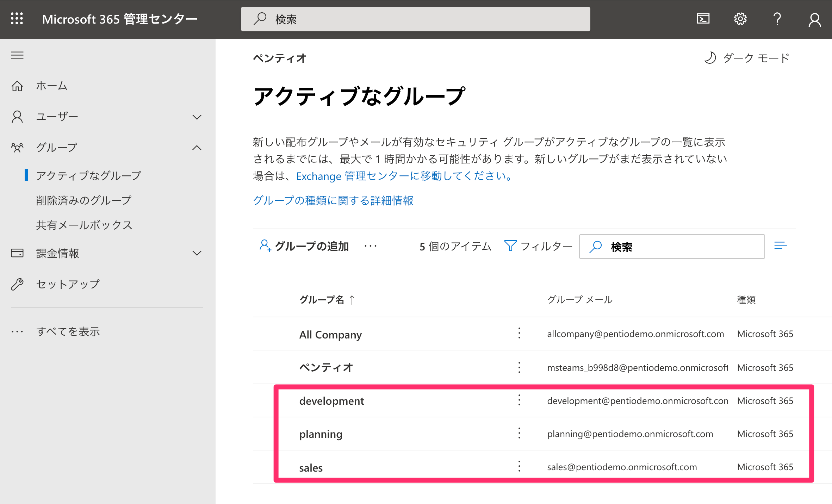Viewport: 832px width, 504px height.
Task: Click the グループ メール column header
Action: point(580,300)
